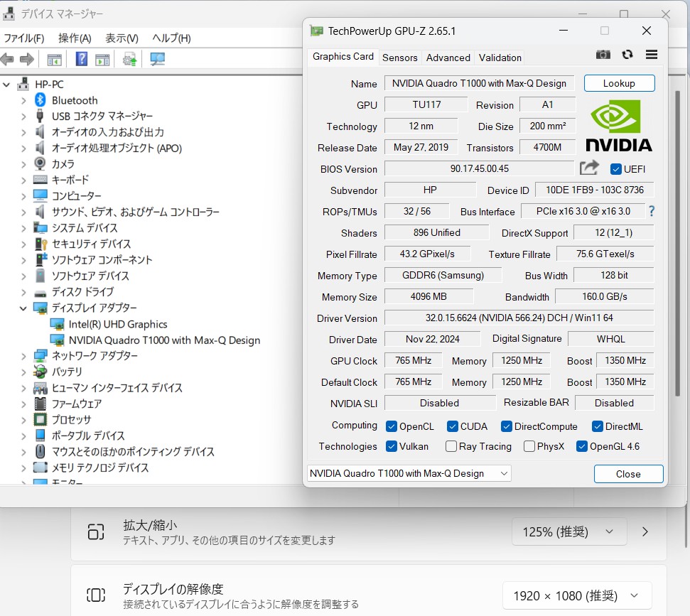Expand the ディスク ドライブ node
The height and width of the screenshot is (616, 690).
tap(23, 292)
